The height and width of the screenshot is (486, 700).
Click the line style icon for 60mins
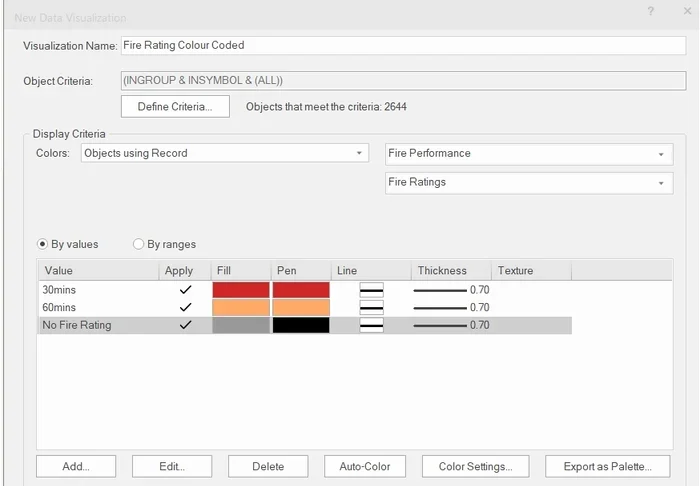[371, 307]
